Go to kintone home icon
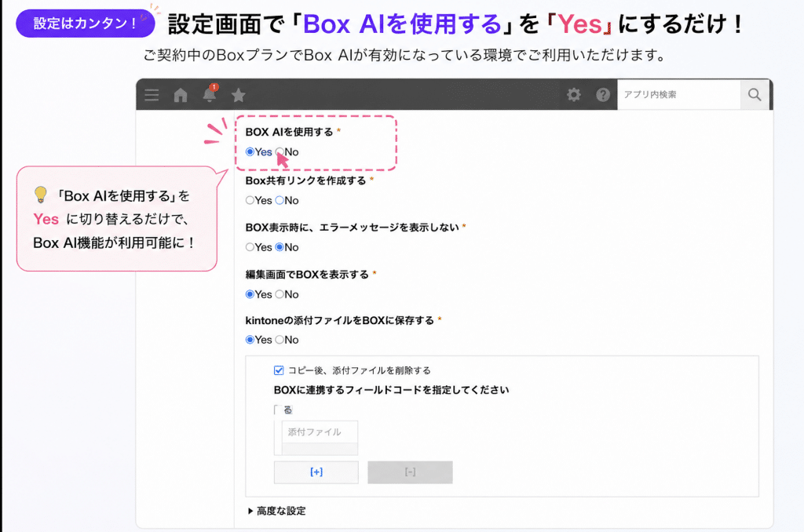The image size is (804, 532). [x=181, y=95]
